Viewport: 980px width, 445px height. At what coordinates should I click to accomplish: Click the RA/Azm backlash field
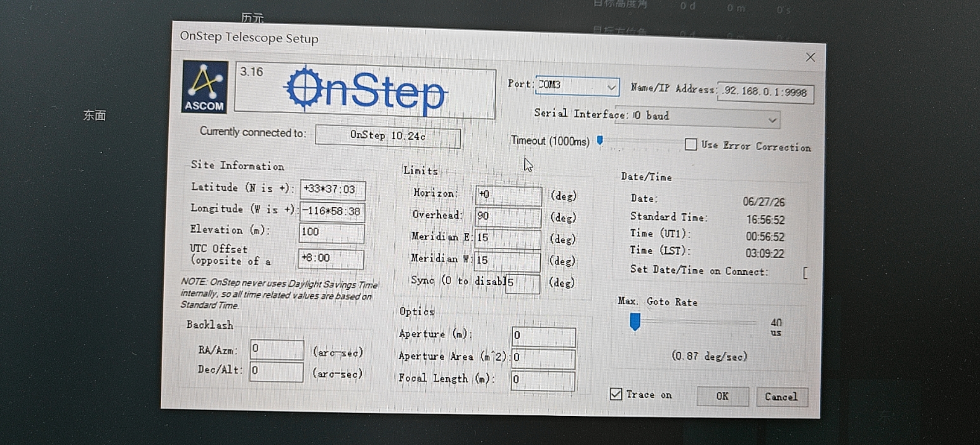click(x=277, y=349)
